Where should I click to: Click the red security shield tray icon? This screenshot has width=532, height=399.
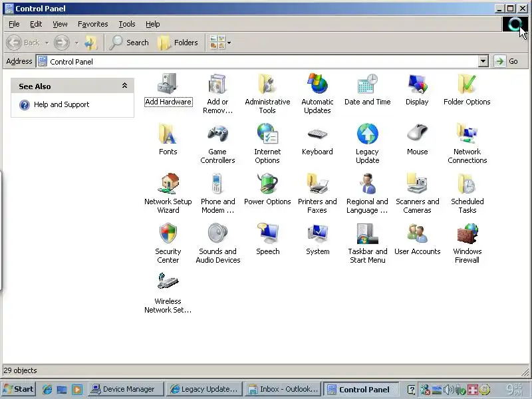point(472,389)
